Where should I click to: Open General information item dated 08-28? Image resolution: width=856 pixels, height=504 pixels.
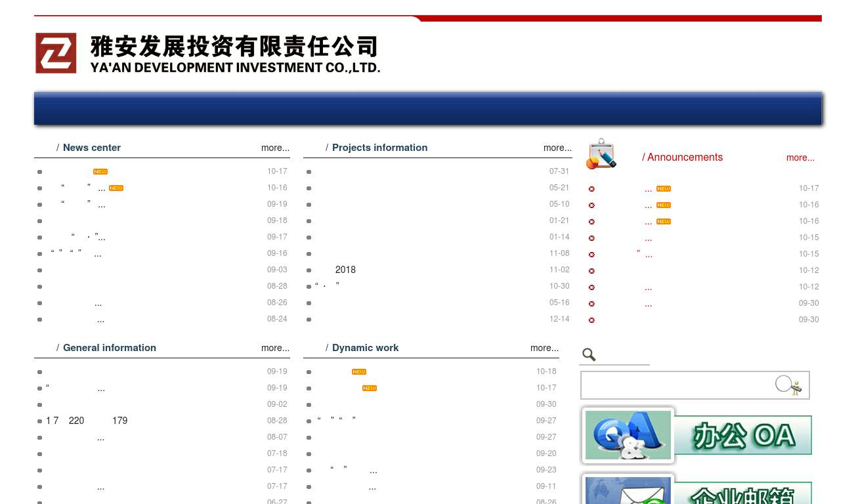[x=87, y=421]
